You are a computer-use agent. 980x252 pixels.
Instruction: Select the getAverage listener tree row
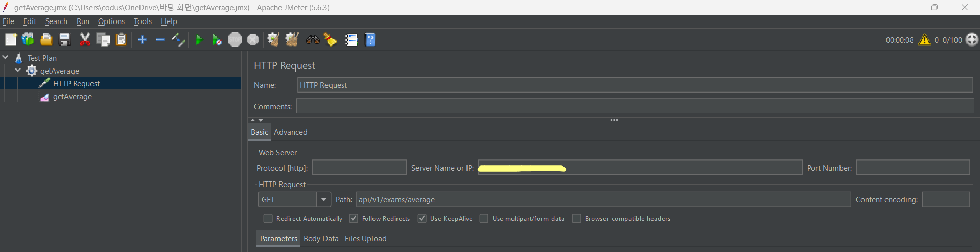click(x=73, y=97)
